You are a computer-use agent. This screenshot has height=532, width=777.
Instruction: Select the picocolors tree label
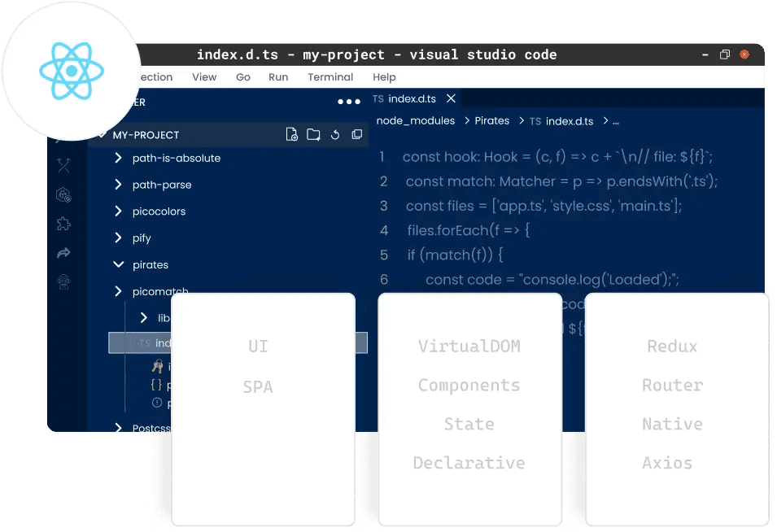tap(159, 211)
